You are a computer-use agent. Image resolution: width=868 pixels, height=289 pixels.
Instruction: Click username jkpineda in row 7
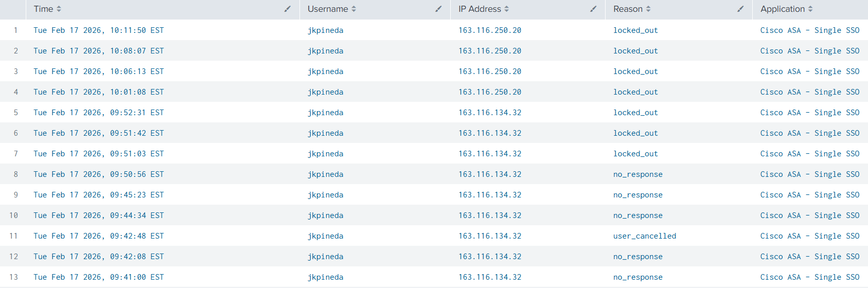(325, 154)
